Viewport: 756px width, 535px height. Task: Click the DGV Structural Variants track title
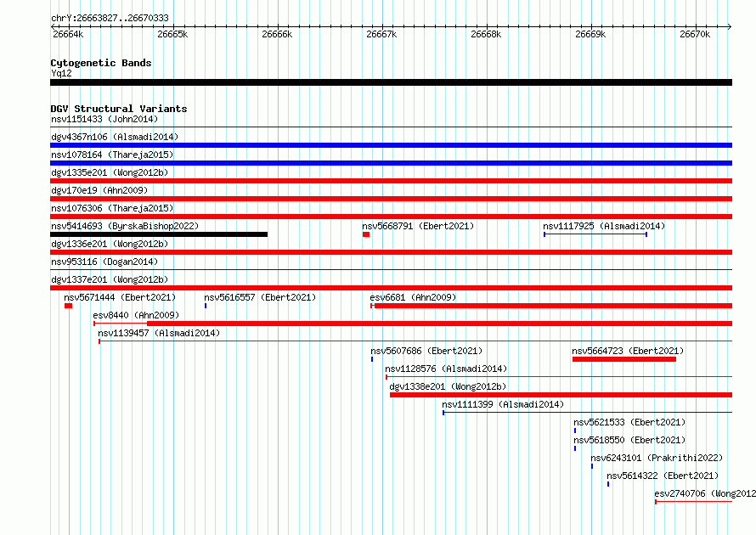(x=119, y=109)
